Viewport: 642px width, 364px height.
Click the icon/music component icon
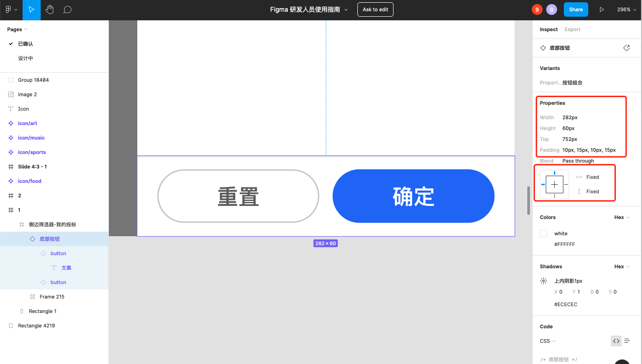click(x=11, y=138)
